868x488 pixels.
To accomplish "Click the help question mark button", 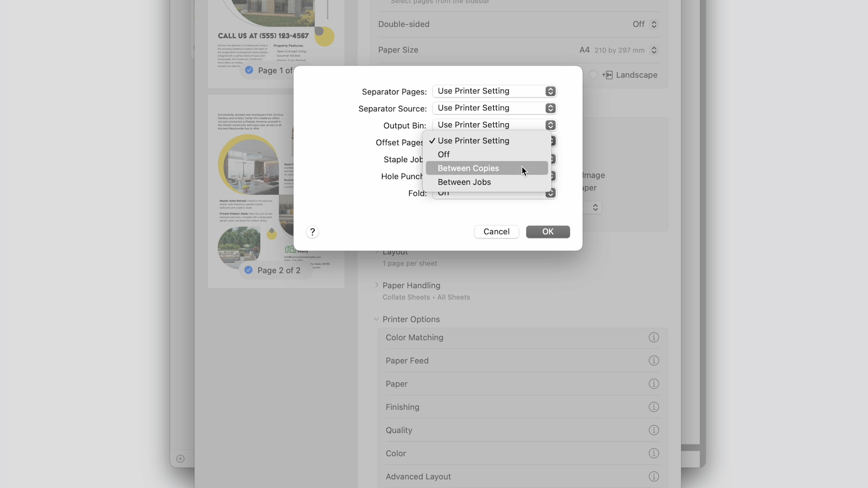I will point(312,232).
